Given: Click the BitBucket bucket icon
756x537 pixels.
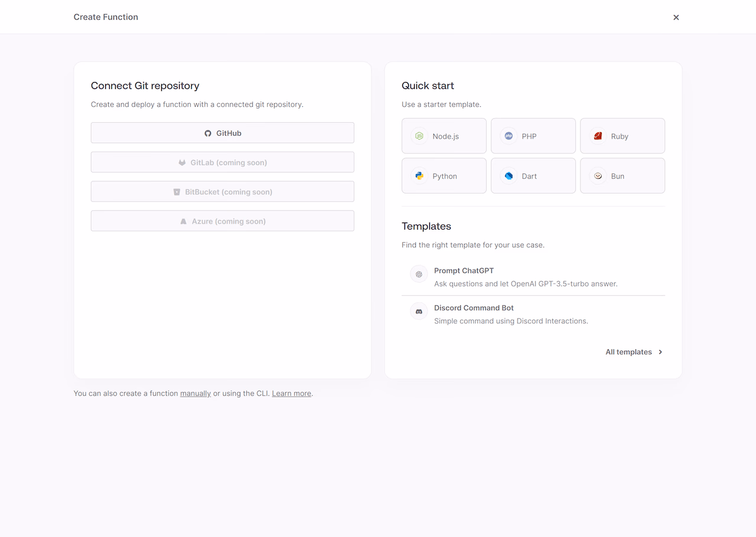Looking at the screenshot, I should [177, 192].
